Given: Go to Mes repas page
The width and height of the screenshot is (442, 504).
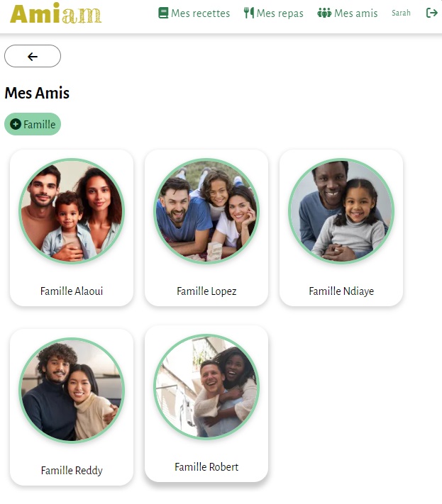Looking at the screenshot, I should [280, 13].
